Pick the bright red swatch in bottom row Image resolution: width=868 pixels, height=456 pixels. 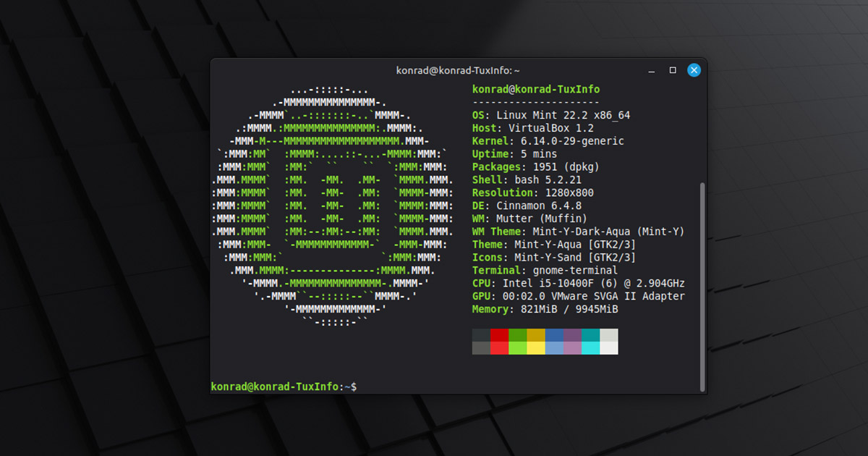[x=499, y=348]
